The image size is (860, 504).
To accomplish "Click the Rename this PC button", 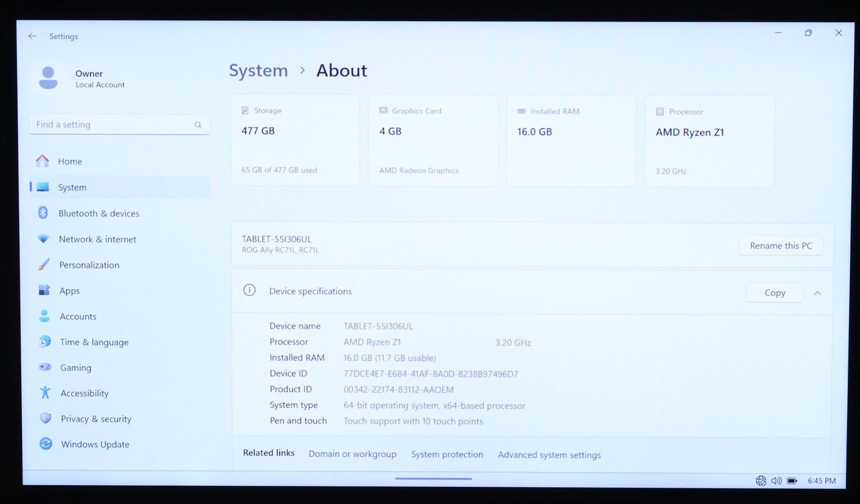I will click(780, 246).
